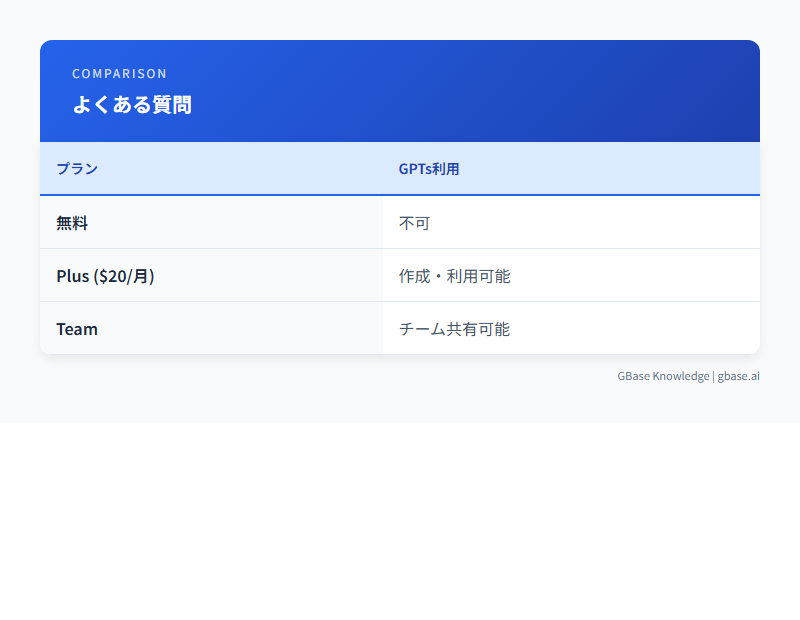This screenshot has height=620, width=800.
Task: Select the プラン column header
Action: pos(76,169)
